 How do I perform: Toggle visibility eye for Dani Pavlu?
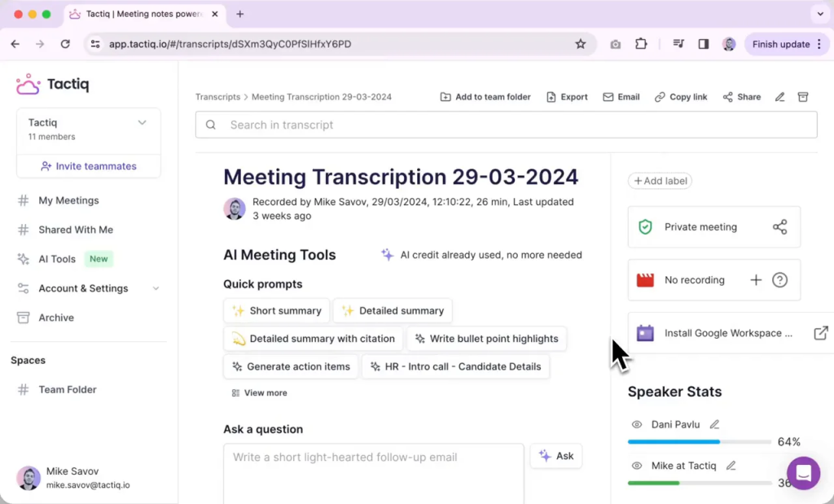[x=637, y=424]
